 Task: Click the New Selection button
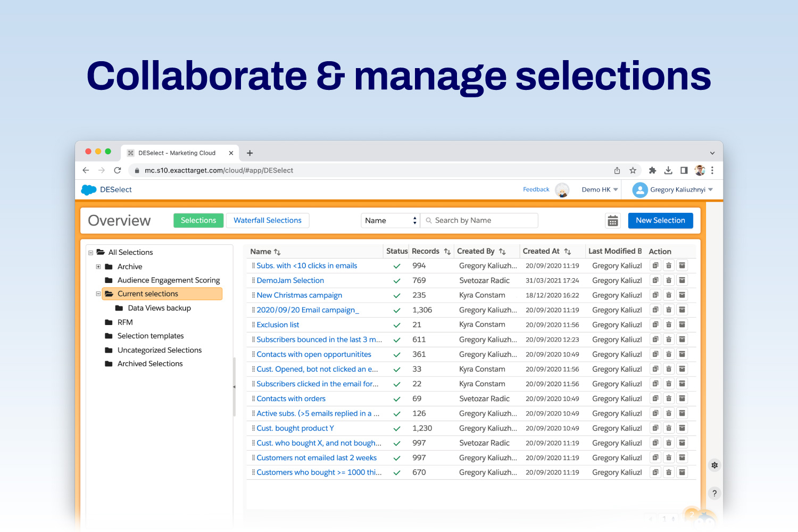pos(660,221)
